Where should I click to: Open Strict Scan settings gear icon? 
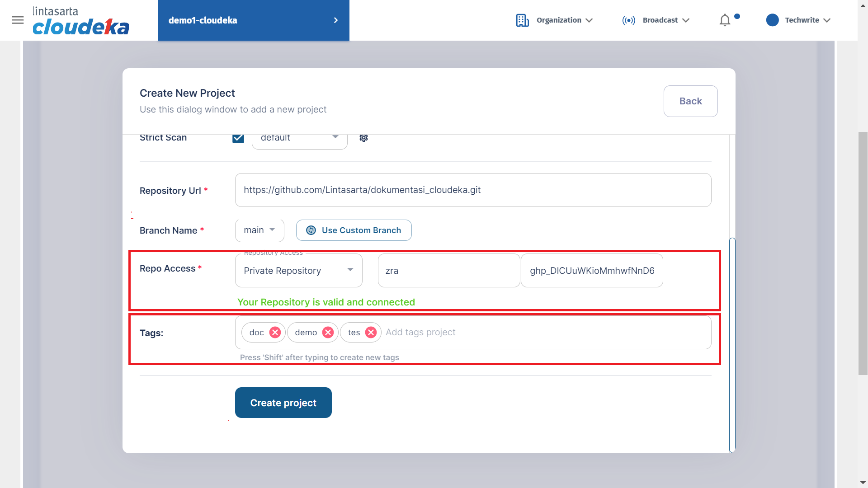click(363, 138)
